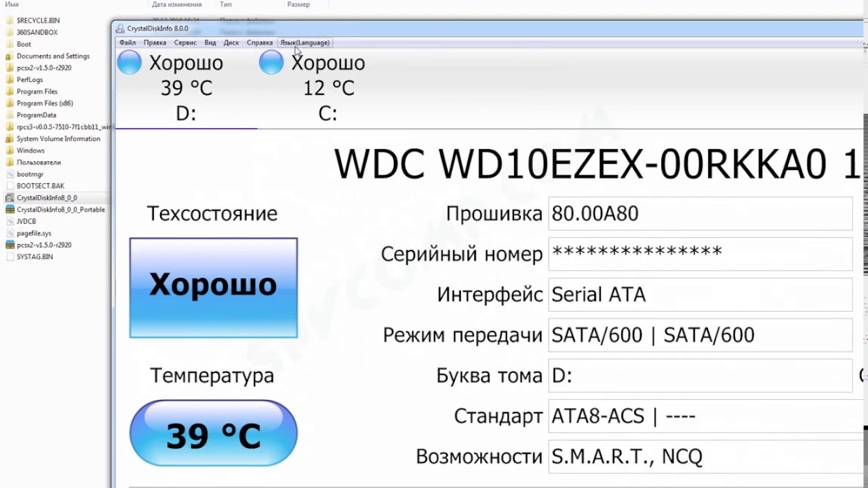Open the Файл menu
Image resolution: width=868 pixels, height=488 pixels.
[127, 43]
